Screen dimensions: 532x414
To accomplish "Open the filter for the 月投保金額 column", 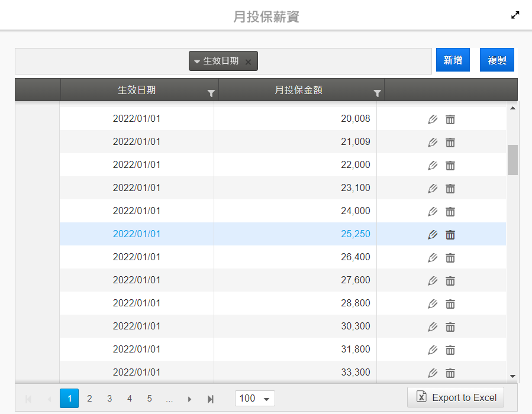I will coord(377,93).
